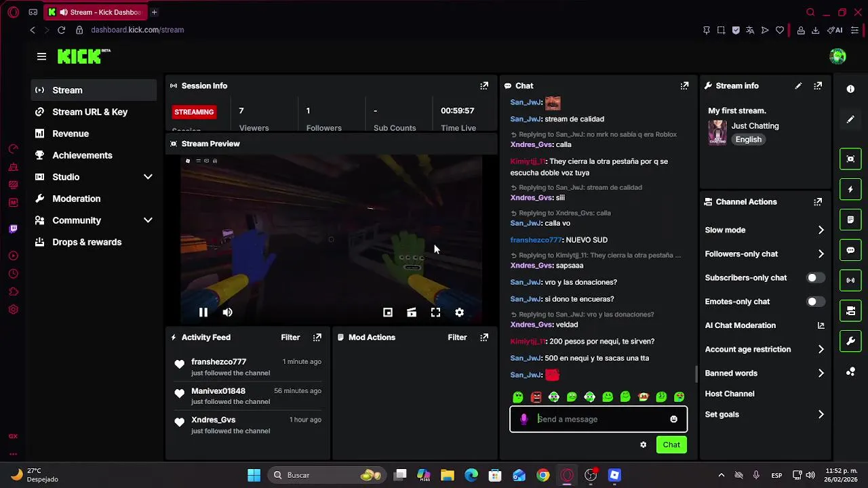This screenshot has width=868, height=488.
Task: Open Activity Feed Filter
Action: coord(290,338)
